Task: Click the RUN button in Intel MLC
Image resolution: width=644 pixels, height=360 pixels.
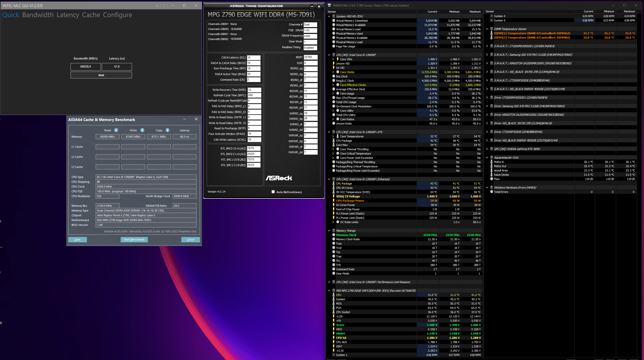Action: pos(101,75)
